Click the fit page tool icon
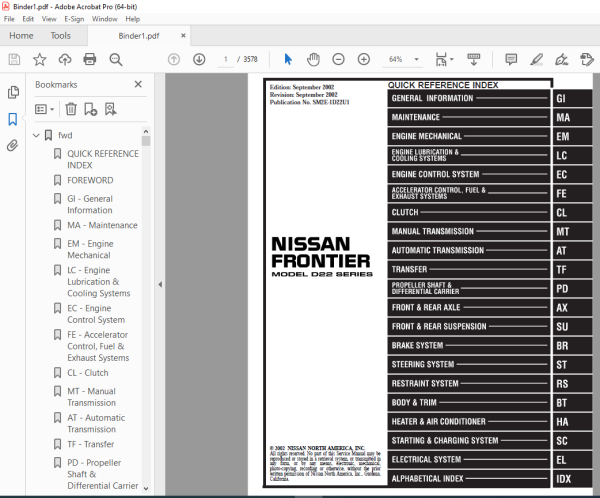This screenshot has height=498, width=600. click(441, 59)
